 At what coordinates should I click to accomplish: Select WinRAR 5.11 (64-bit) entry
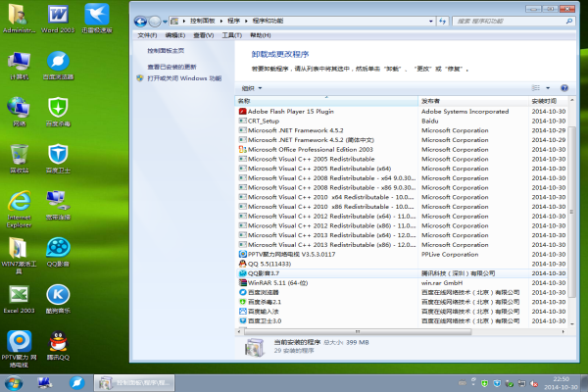click(x=401, y=283)
